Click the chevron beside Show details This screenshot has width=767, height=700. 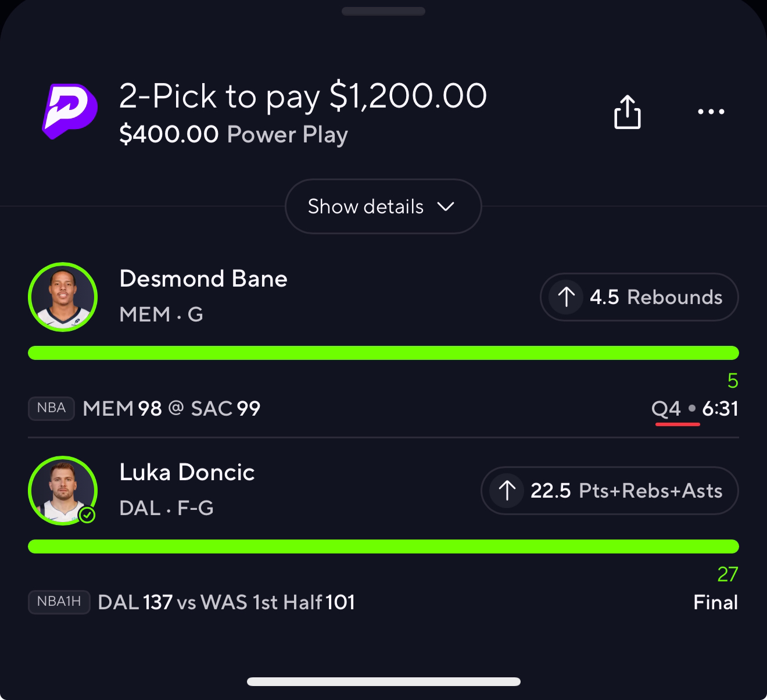446,206
